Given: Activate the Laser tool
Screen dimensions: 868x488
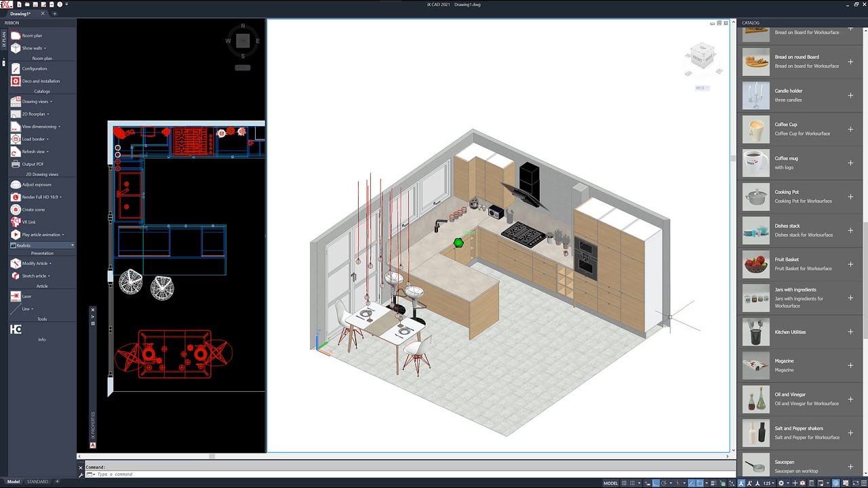Looking at the screenshot, I should click(x=16, y=296).
